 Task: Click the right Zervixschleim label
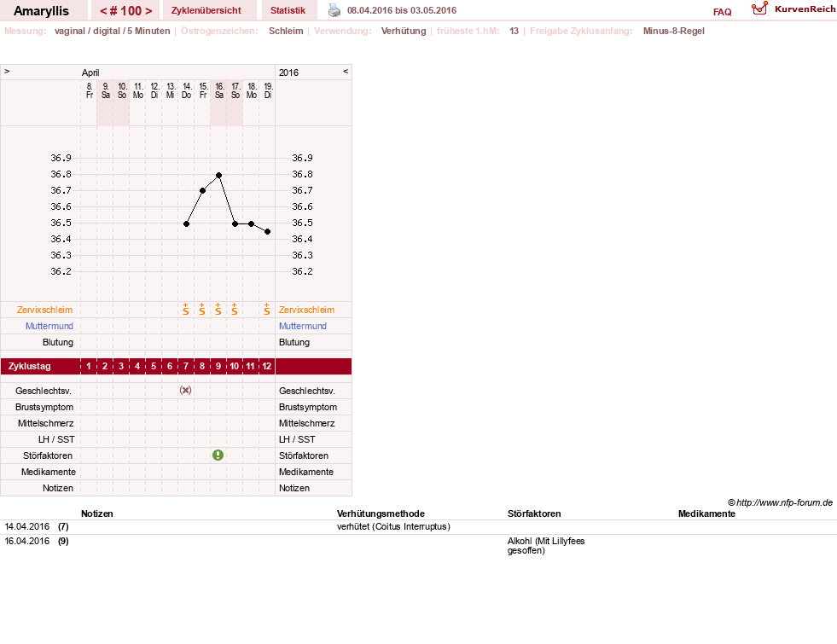tap(306, 310)
